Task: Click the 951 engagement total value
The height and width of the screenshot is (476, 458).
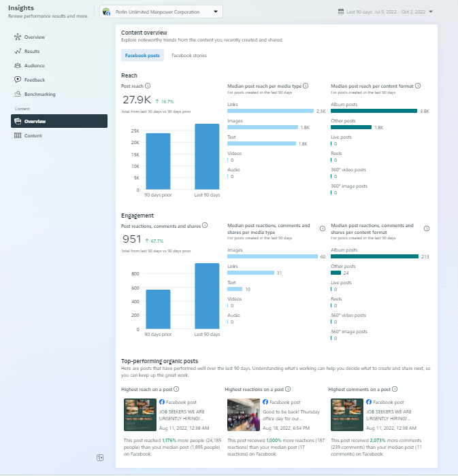Action: pos(131,239)
